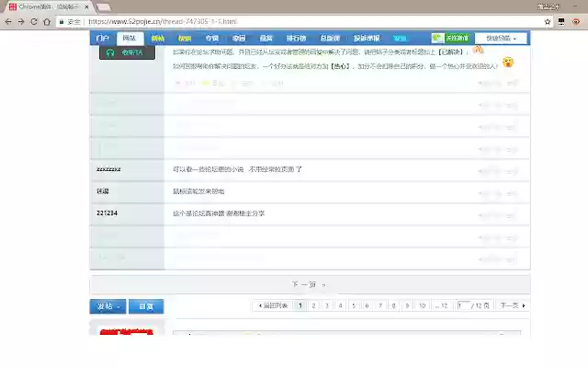Click the 下一页 pagination link at right
588x368 pixels.
(513, 305)
